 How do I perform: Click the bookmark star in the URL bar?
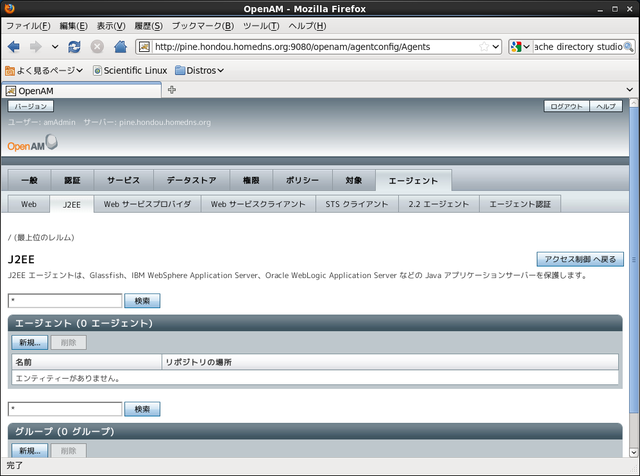(484, 47)
